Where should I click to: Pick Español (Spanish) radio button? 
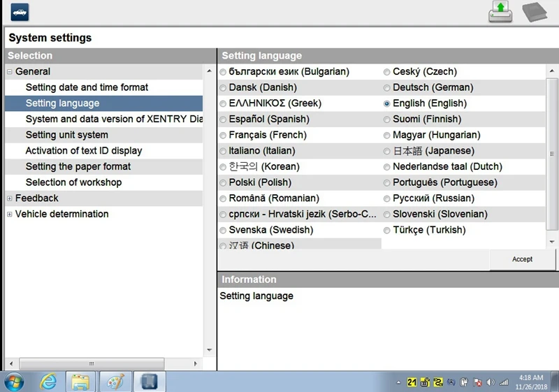[223, 119]
